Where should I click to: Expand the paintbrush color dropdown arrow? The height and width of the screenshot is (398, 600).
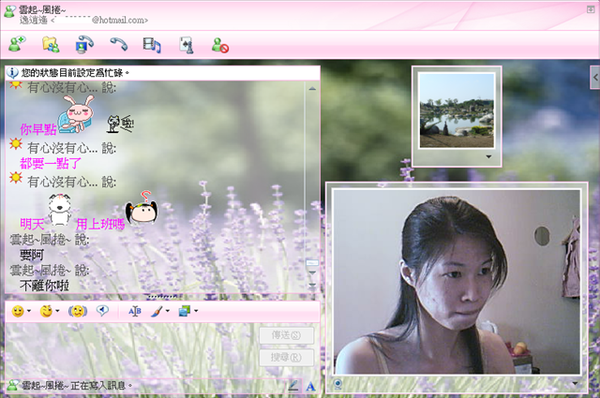pyautogui.click(x=167, y=311)
